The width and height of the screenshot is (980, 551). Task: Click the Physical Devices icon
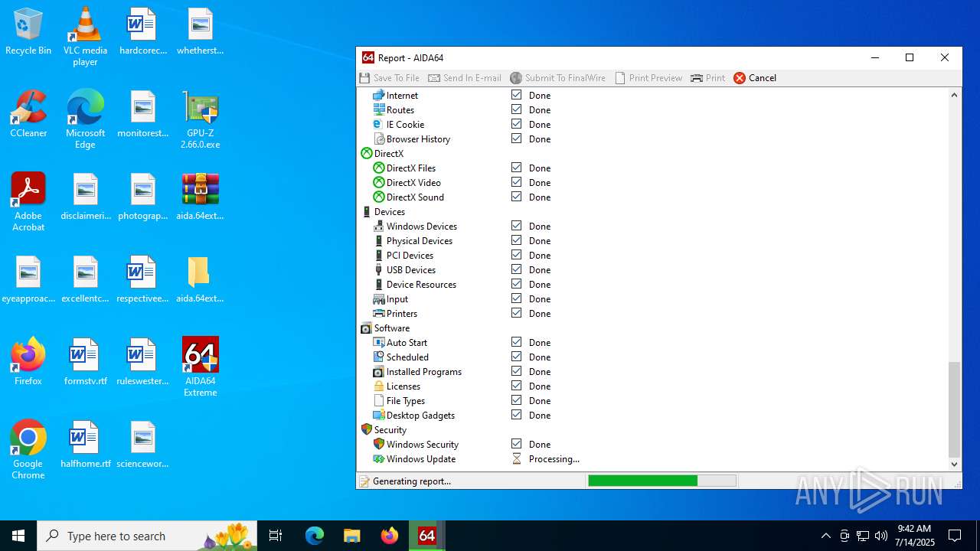click(378, 241)
